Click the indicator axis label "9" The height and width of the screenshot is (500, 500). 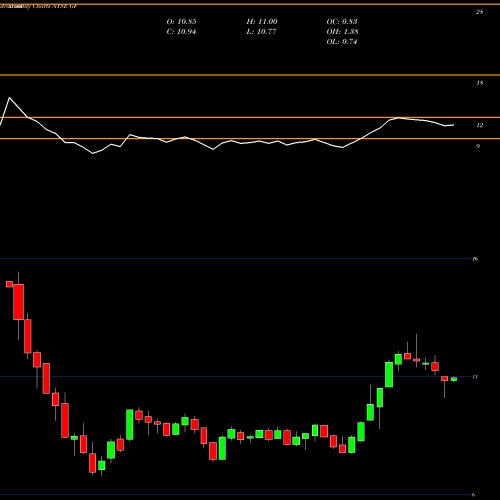478,146
